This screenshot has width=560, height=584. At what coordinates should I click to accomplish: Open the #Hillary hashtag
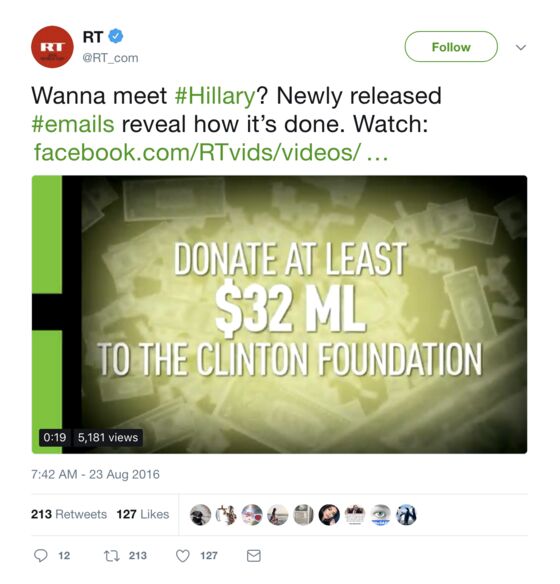pos(215,96)
